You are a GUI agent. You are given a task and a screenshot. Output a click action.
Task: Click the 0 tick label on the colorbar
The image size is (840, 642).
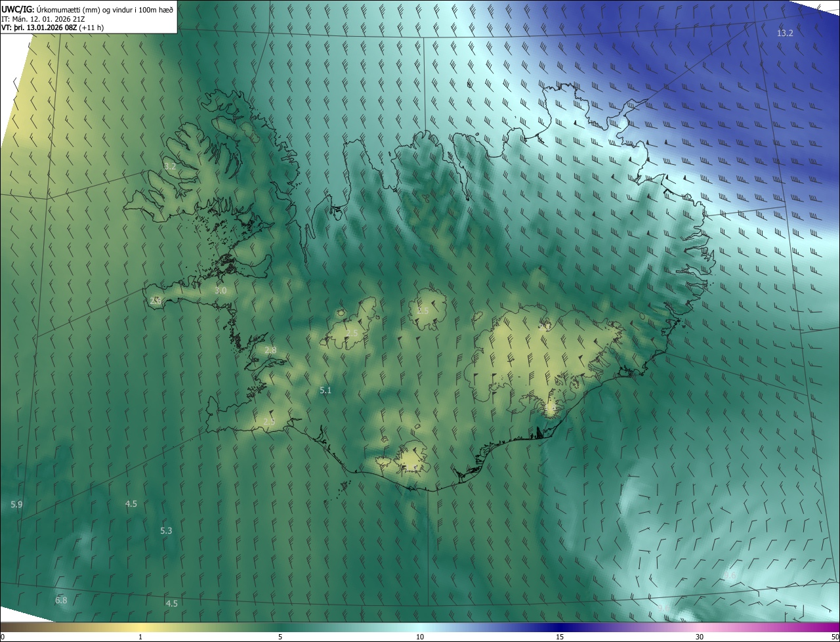click(x=3, y=637)
